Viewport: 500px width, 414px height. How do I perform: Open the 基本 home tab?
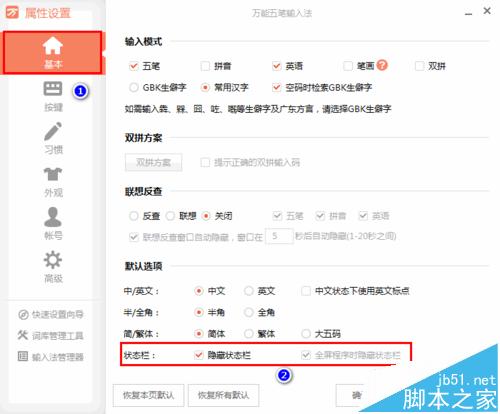click(53, 53)
